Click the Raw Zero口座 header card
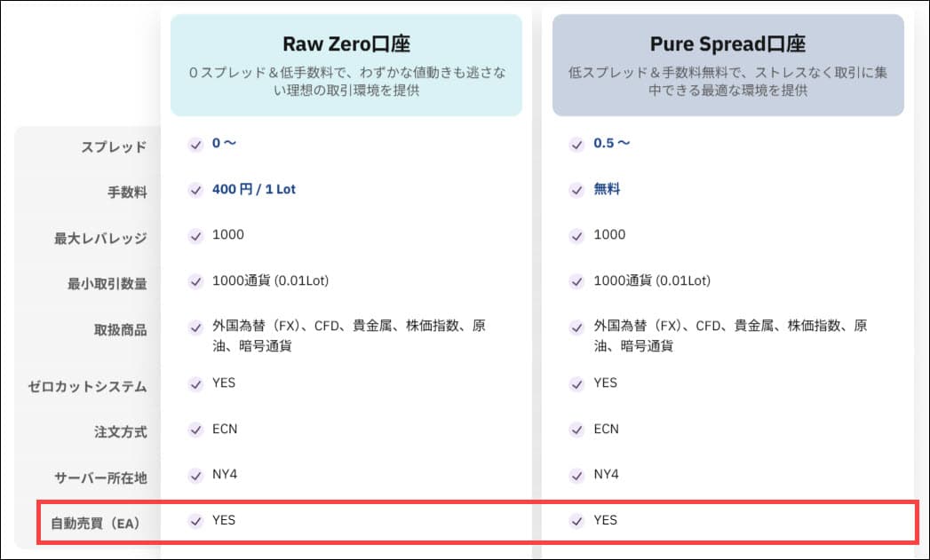The height and width of the screenshot is (560, 930). (346, 65)
